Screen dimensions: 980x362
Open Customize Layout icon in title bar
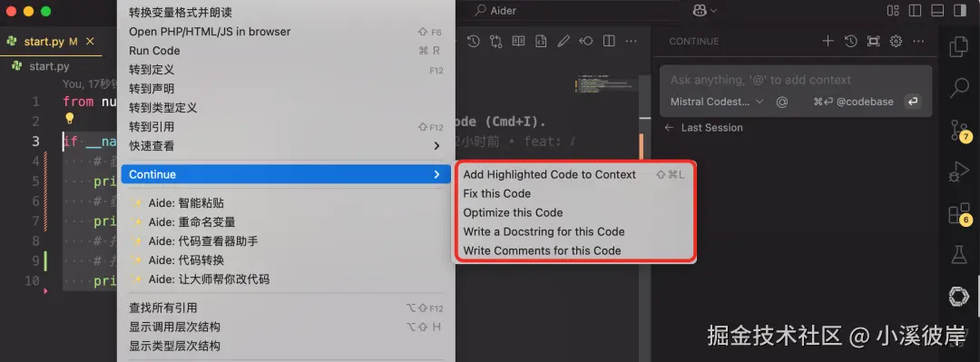coord(893,11)
